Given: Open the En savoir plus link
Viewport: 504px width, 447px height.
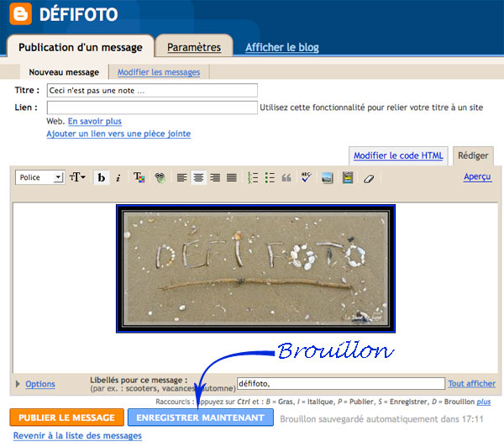Looking at the screenshot, I should tap(95, 121).
